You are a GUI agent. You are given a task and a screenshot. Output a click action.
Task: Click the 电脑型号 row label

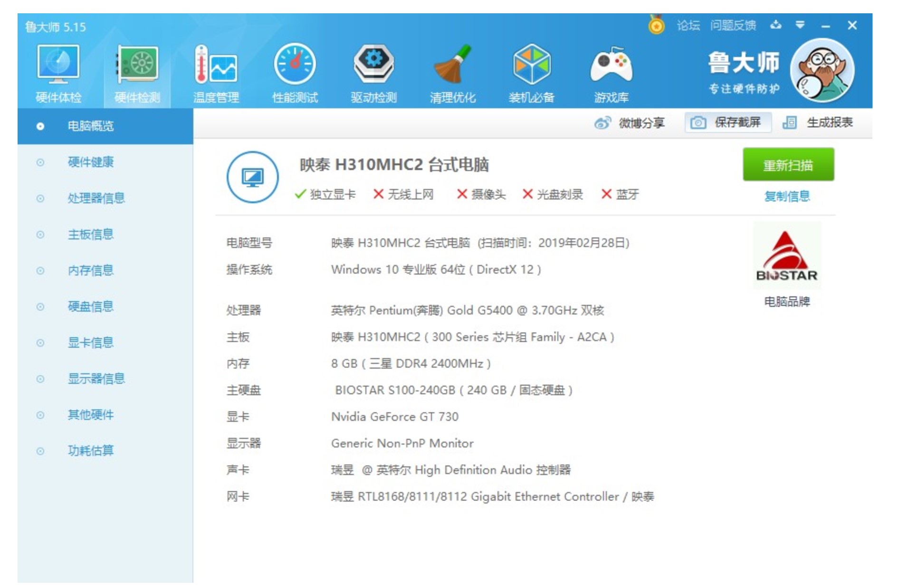[249, 243]
